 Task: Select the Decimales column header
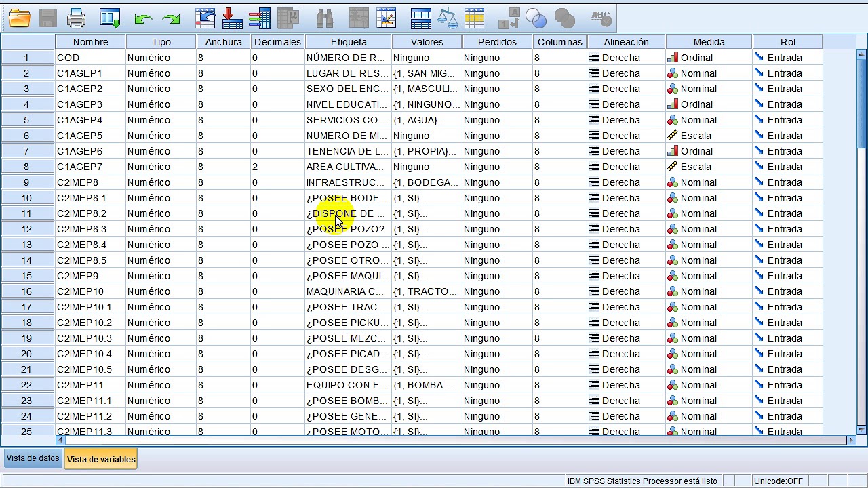click(277, 42)
